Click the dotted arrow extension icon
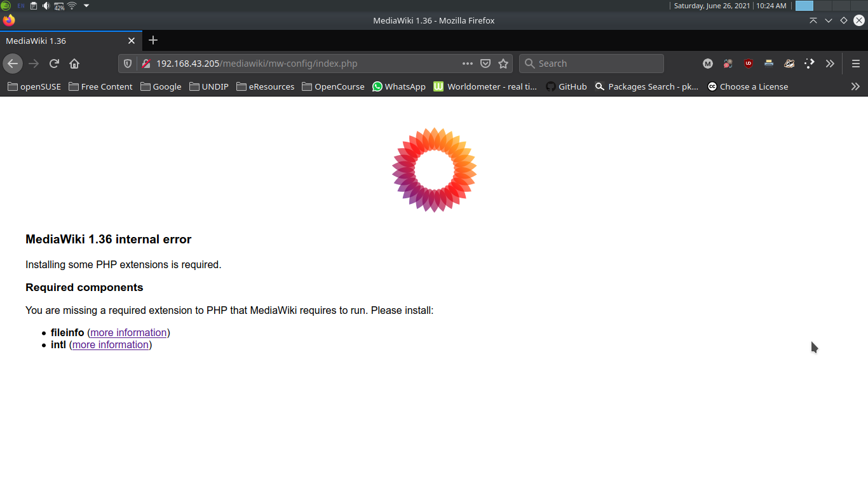 (x=810, y=64)
